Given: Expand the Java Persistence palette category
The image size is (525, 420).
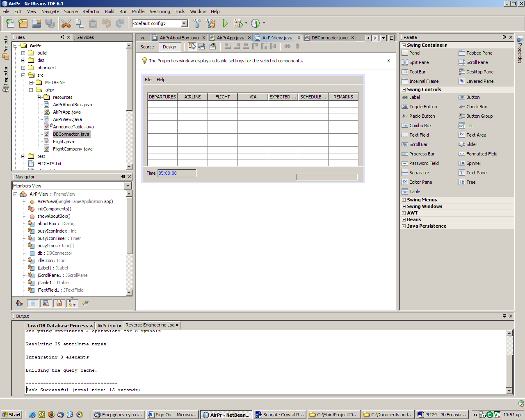Looking at the screenshot, I should pos(404,226).
